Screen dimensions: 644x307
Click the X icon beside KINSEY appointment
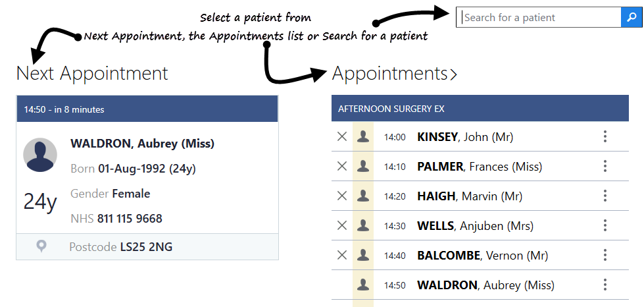click(342, 137)
